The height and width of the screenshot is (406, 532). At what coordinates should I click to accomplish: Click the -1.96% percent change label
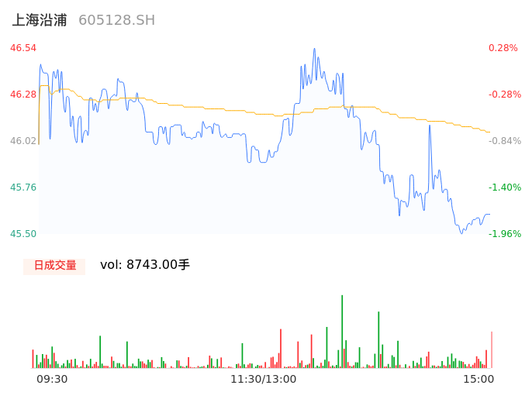tap(503, 234)
